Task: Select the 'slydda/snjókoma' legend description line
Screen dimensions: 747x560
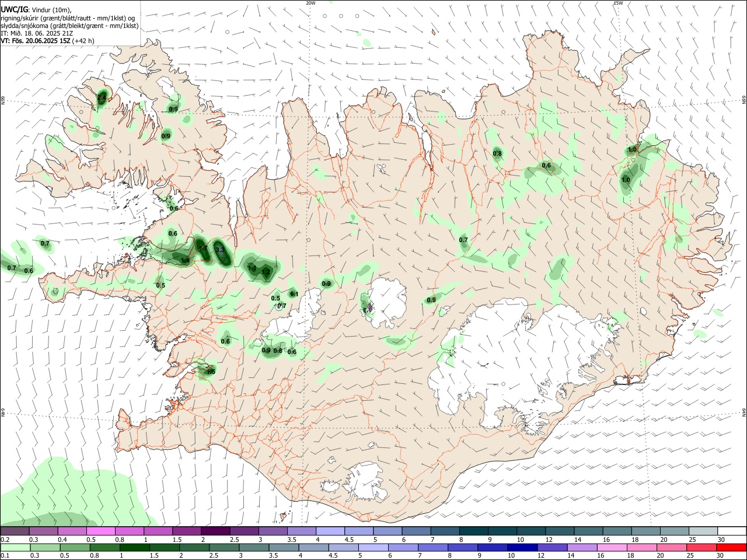Action: pyautogui.click(x=69, y=26)
